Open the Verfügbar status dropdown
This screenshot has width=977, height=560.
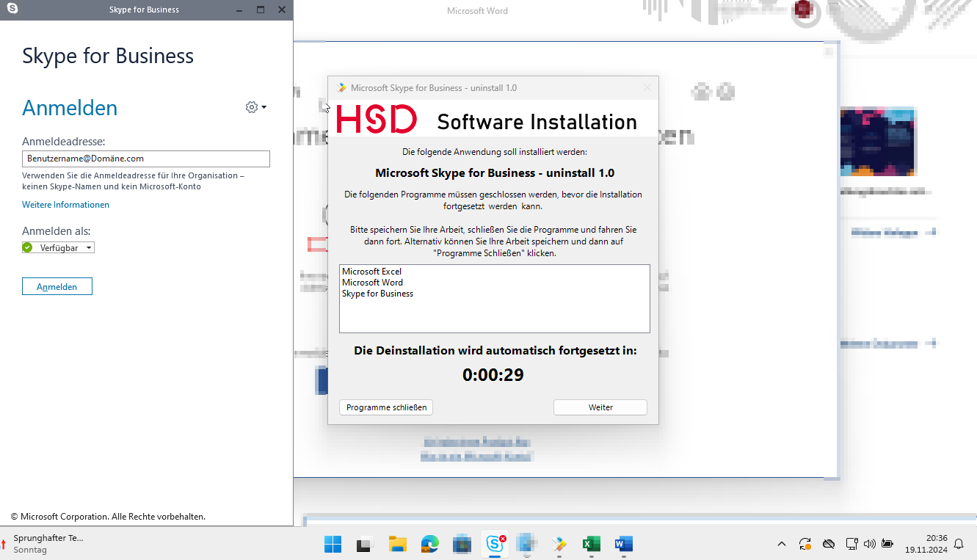(x=59, y=248)
